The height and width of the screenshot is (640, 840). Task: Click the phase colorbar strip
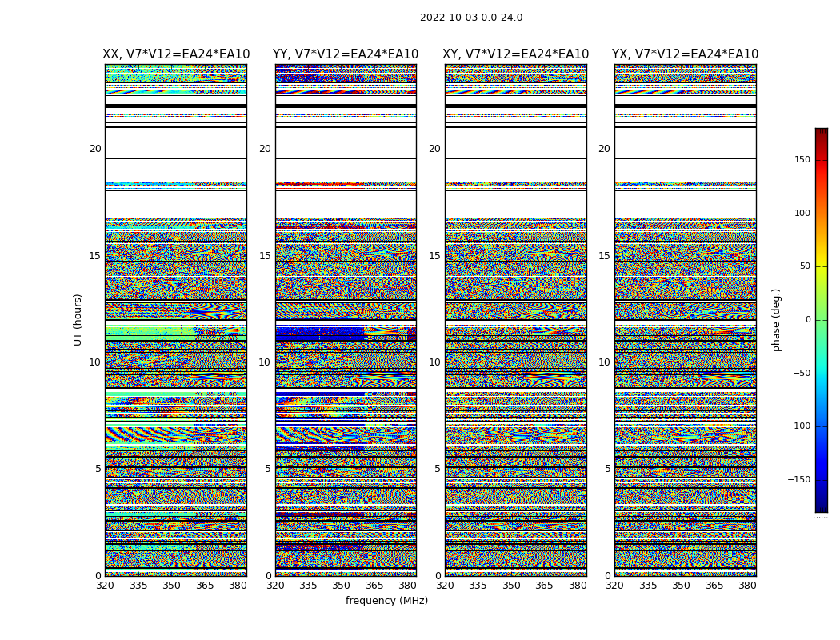[x=822, y=320]
